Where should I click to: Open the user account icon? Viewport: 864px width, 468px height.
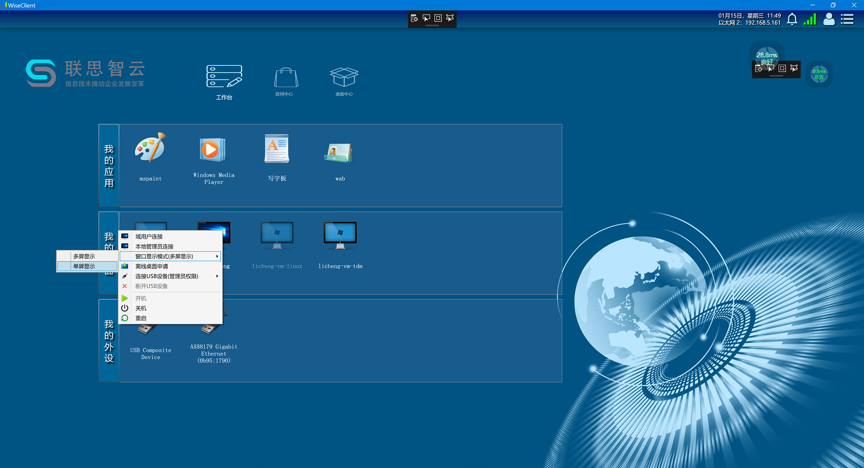[x=828, y=18]
